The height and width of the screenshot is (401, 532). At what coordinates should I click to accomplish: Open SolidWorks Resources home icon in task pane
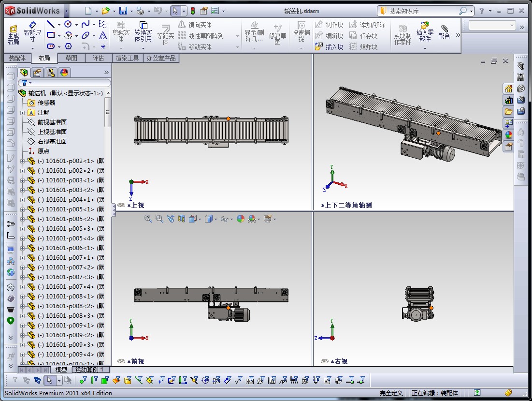[508, 89]
